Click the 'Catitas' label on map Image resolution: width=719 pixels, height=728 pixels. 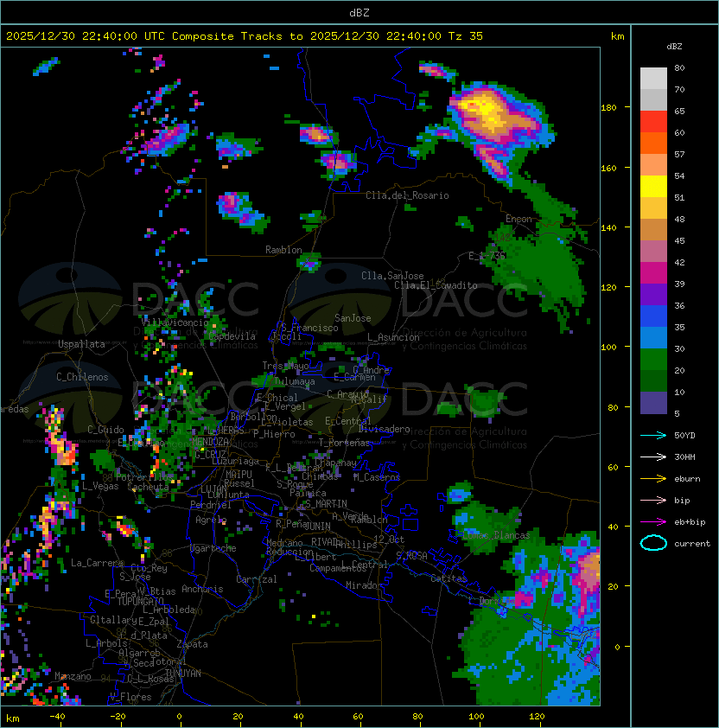click(x=449, y=578)
